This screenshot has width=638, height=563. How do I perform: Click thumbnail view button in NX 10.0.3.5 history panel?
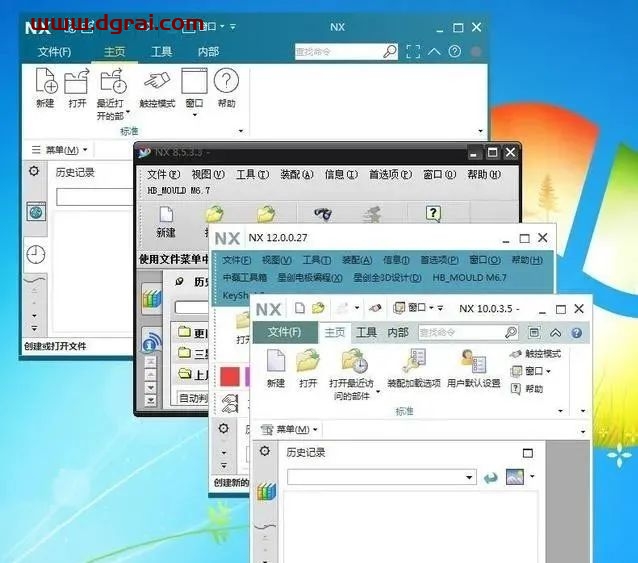point(515,476)
